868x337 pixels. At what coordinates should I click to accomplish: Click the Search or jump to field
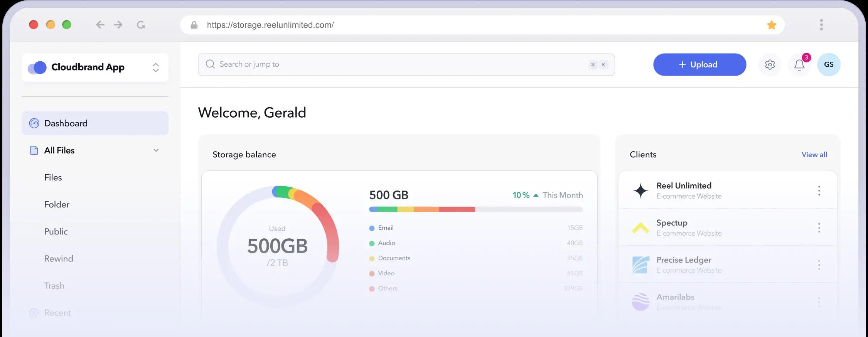pos(406,64)
